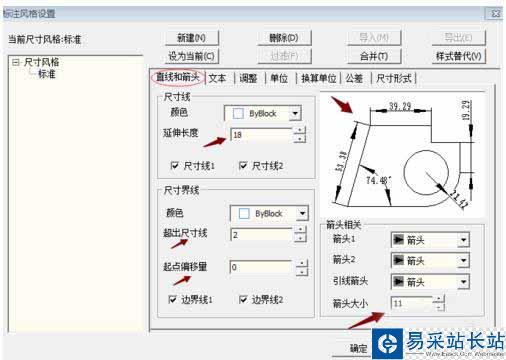The width and height of the screenshot is (506, 360).
Task: Decrease 超出尺寸线 with down spinner
Action: coord(301,238)
